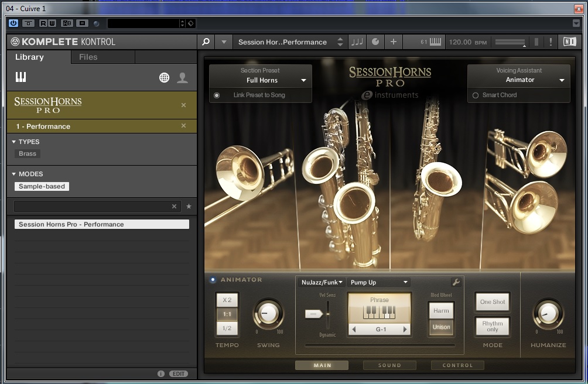This screenshot has width=588, height=384.
Task: Open the Animator wrench settings icon
Action: coord(456,282)
